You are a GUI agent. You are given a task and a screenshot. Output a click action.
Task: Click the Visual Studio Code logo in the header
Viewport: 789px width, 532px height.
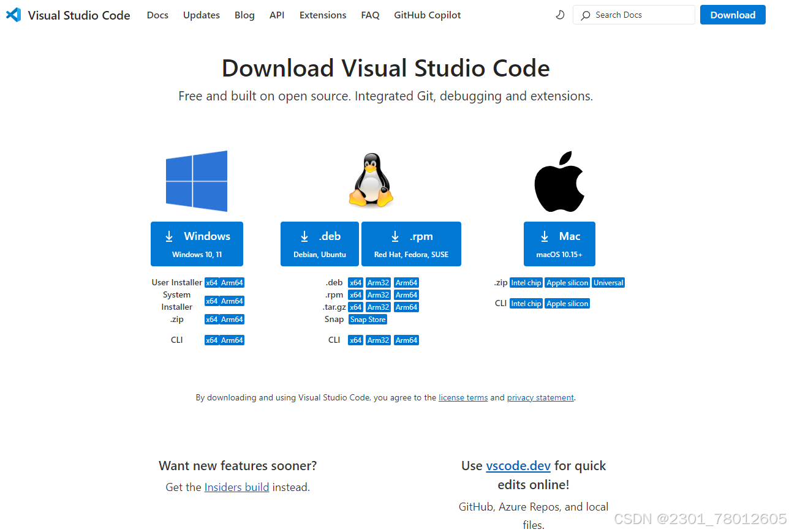[x=13, y=15]
